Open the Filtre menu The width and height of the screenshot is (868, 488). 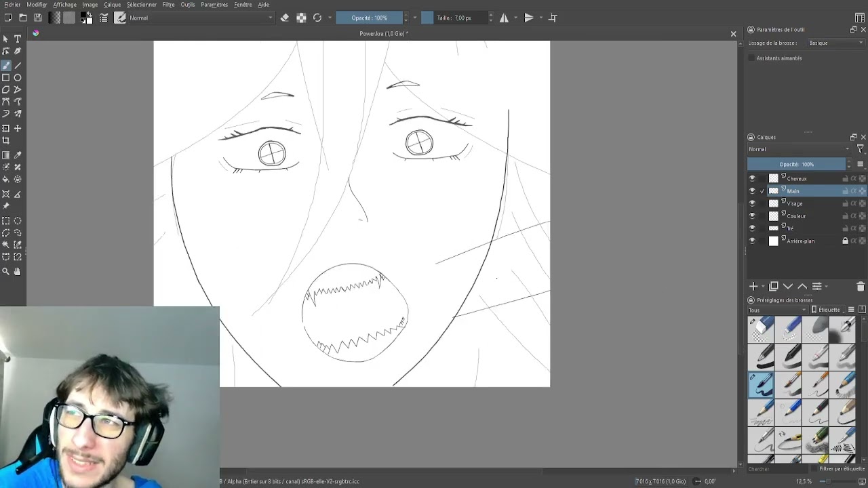pyautogui.click(x=168, y=5)
